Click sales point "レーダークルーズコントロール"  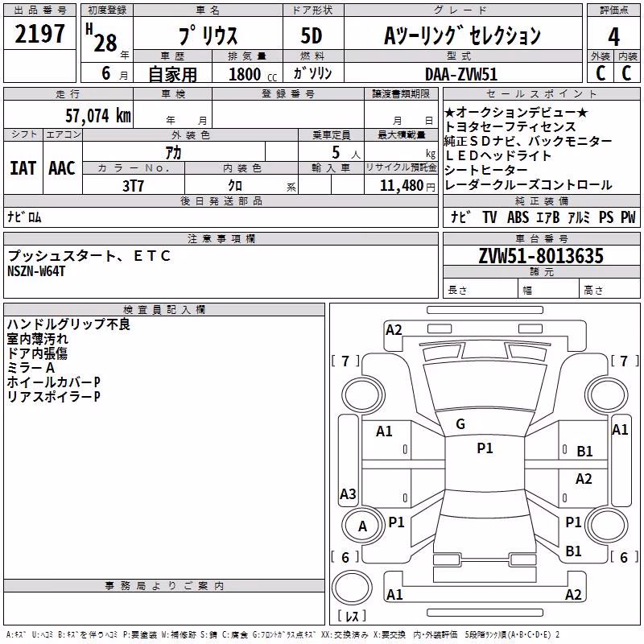click(528, 185)
